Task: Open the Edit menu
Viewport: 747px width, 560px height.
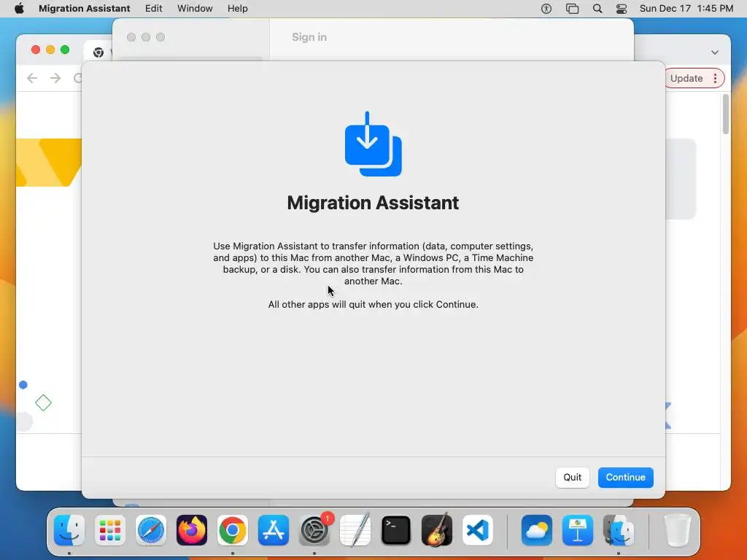Action: 153,9
